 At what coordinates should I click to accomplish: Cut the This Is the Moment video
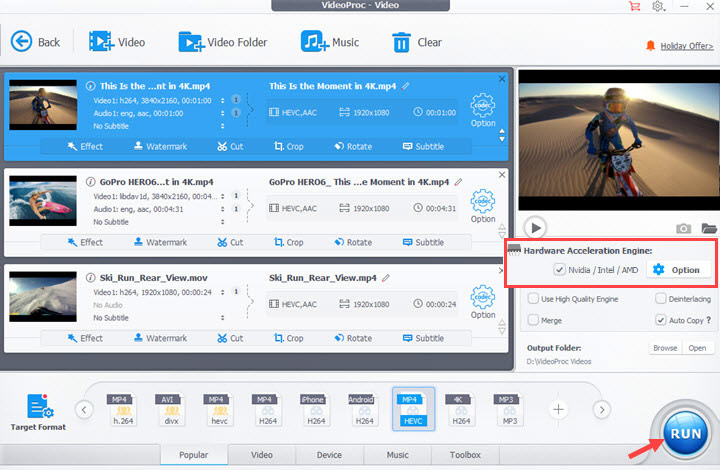(230, 146)
